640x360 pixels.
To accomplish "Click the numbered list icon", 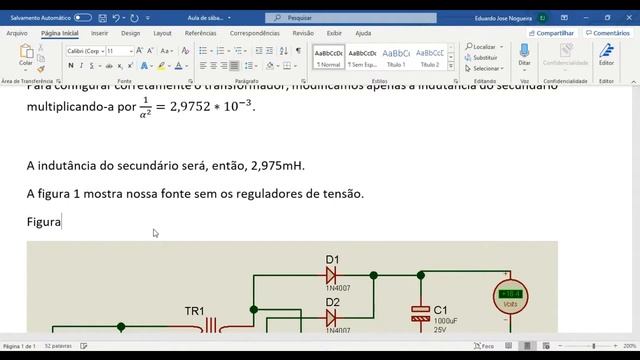I will (x=220, y=51).
